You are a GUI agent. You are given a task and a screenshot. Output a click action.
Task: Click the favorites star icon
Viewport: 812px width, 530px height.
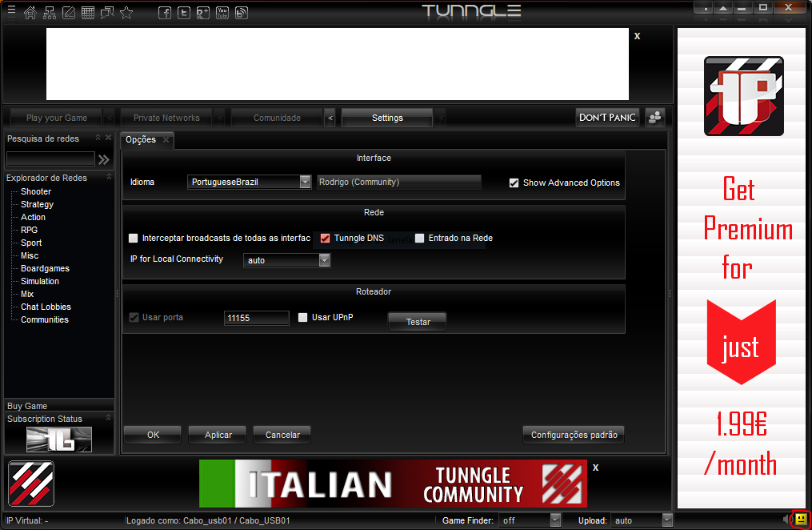(126, 13)
